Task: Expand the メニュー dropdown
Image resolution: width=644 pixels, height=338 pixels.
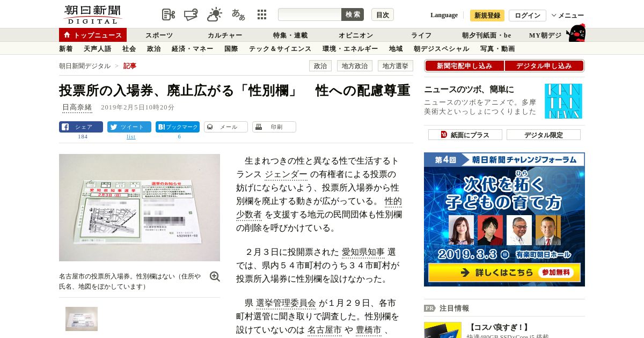Action: tap(568, 16)
